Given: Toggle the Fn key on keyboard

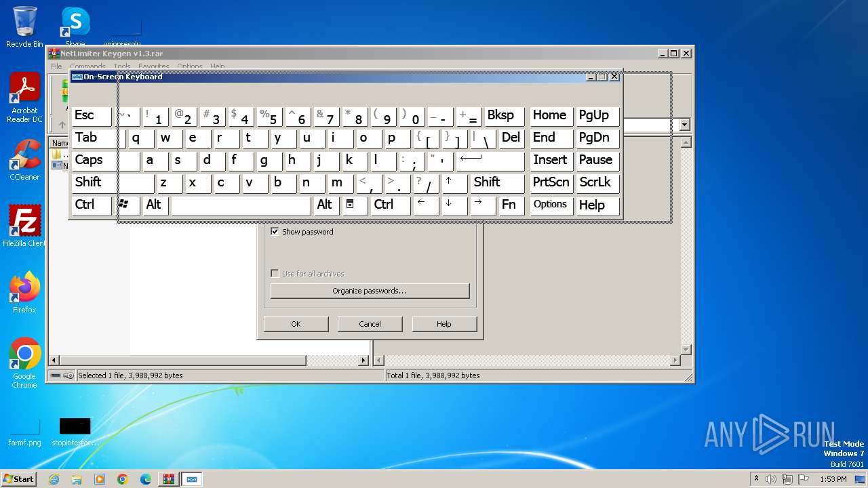Looking at the screenshot, I should [511, 205].
